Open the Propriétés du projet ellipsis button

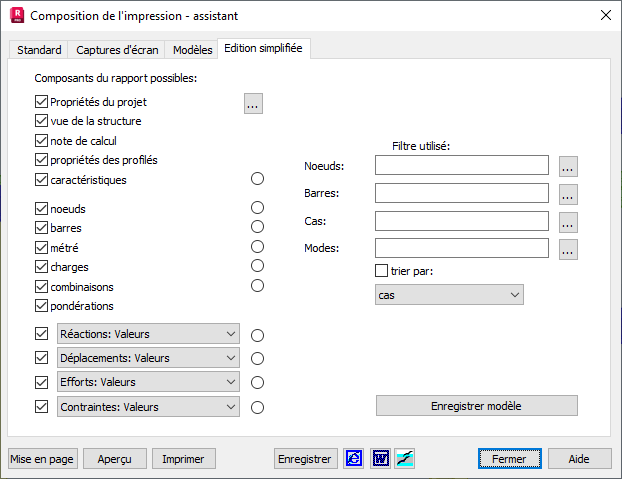point(253,103)
